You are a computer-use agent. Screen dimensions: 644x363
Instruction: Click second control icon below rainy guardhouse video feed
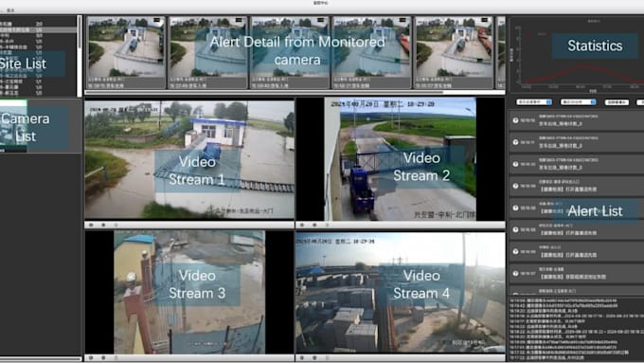pyautogui.click(x=103, y=225)
